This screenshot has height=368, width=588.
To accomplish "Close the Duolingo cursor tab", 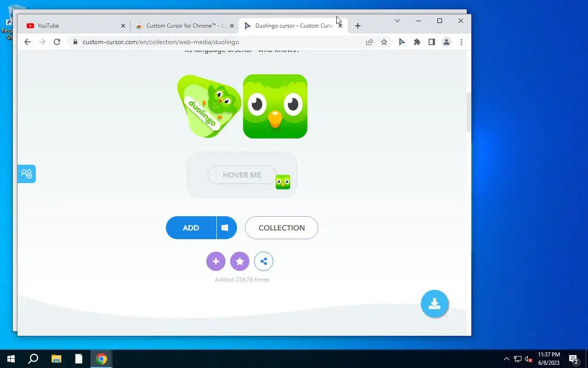I will click(340, 26).
